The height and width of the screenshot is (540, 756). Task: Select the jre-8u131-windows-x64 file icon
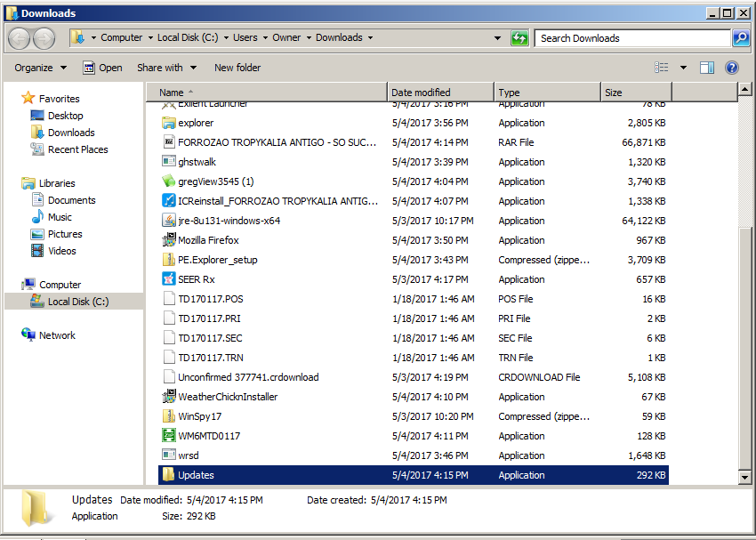click(x=169, y=221)
